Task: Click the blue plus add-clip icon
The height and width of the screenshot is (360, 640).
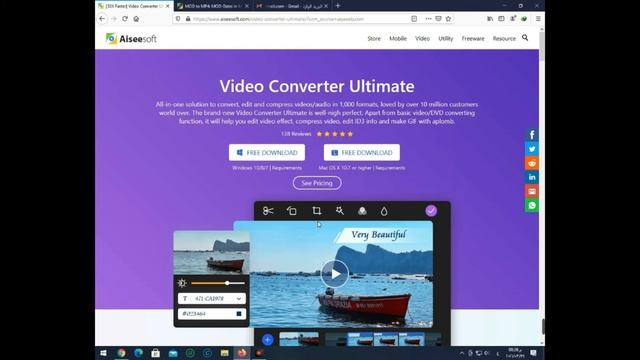Action: pos(267,339)
